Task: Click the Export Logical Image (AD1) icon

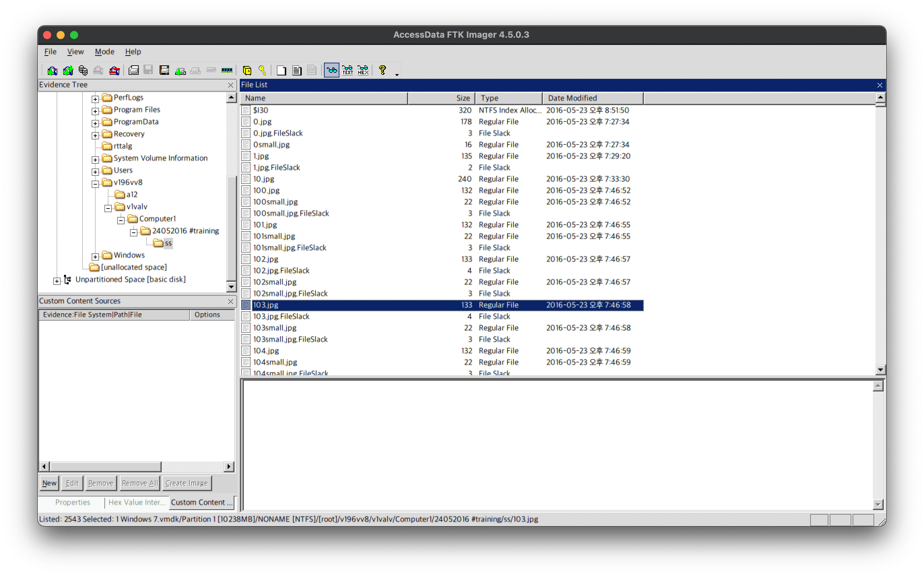Action: click(164, 70)
